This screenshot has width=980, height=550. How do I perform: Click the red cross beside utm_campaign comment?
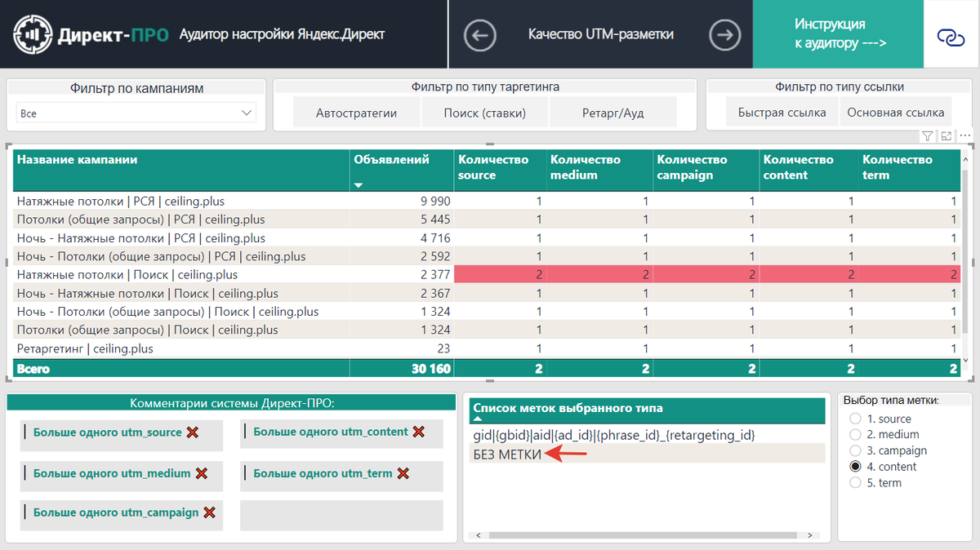click(x=209, y=512)
